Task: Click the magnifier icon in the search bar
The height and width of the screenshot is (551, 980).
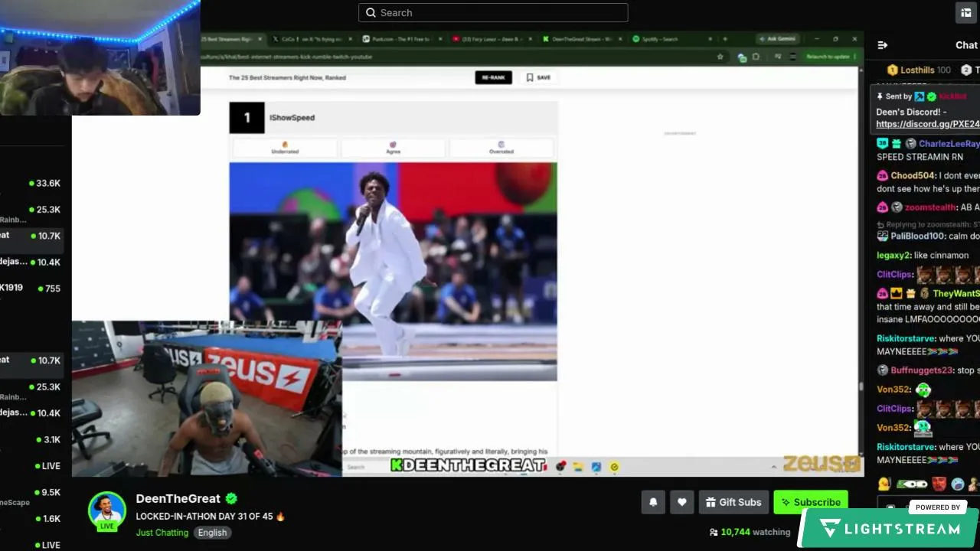Action: coord(371,12)
